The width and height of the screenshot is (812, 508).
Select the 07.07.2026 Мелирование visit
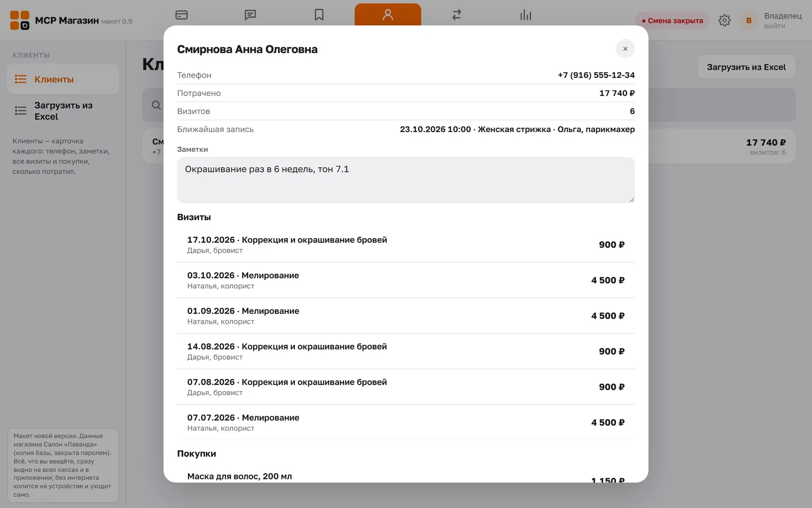[406, 423]
